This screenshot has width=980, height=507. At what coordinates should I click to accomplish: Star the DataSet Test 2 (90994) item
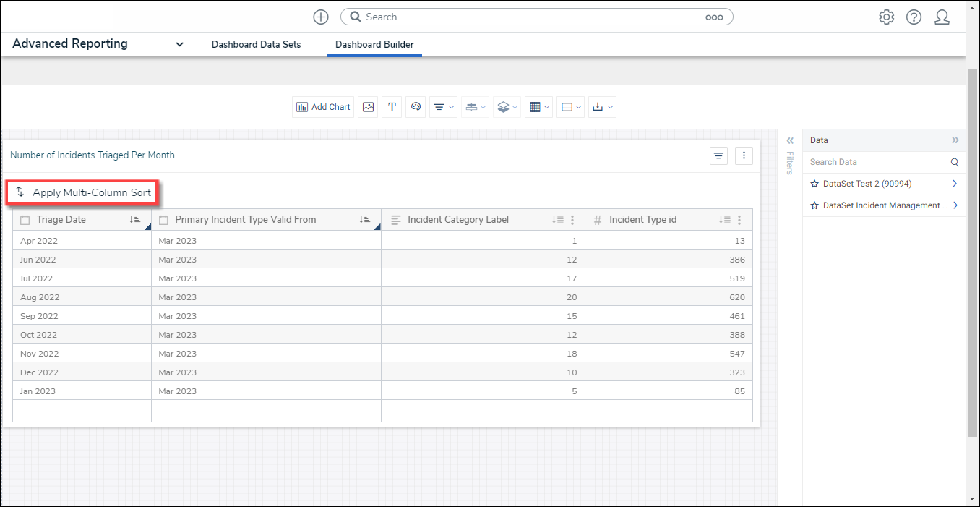(x=814, y=184)
